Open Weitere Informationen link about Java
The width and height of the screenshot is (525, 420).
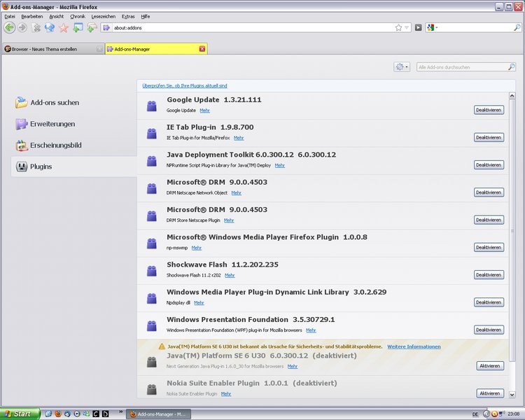coord(414,346)
